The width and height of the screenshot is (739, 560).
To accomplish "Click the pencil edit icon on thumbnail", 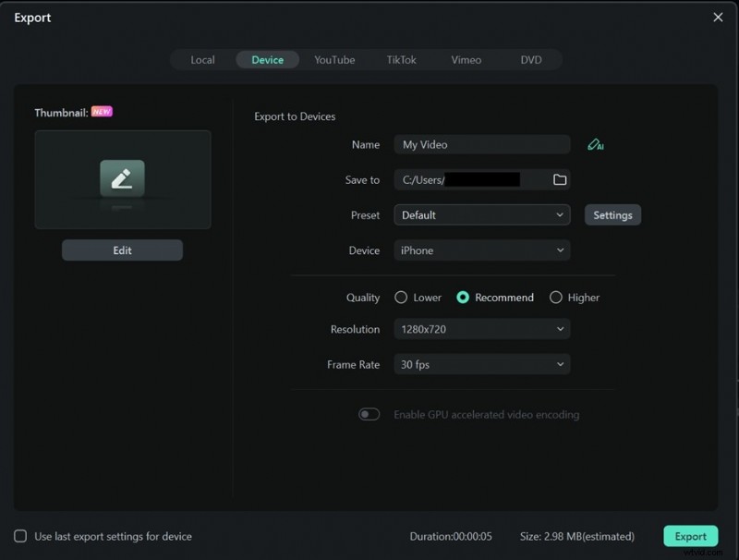I will [122, 179].
